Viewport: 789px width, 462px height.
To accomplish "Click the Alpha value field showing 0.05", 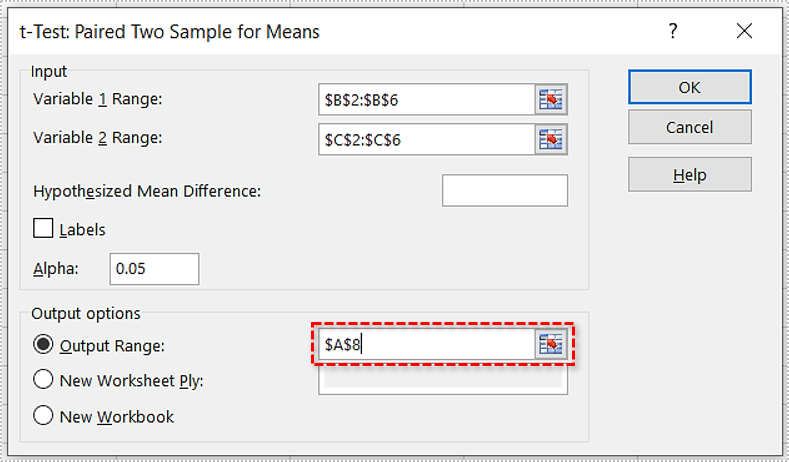I will (x=154, y=269).
